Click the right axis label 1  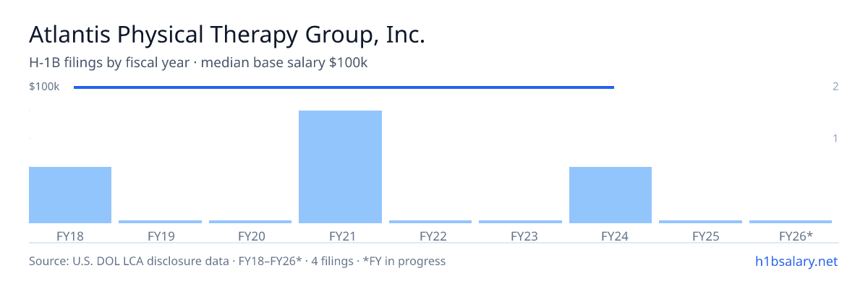(835, 138)
